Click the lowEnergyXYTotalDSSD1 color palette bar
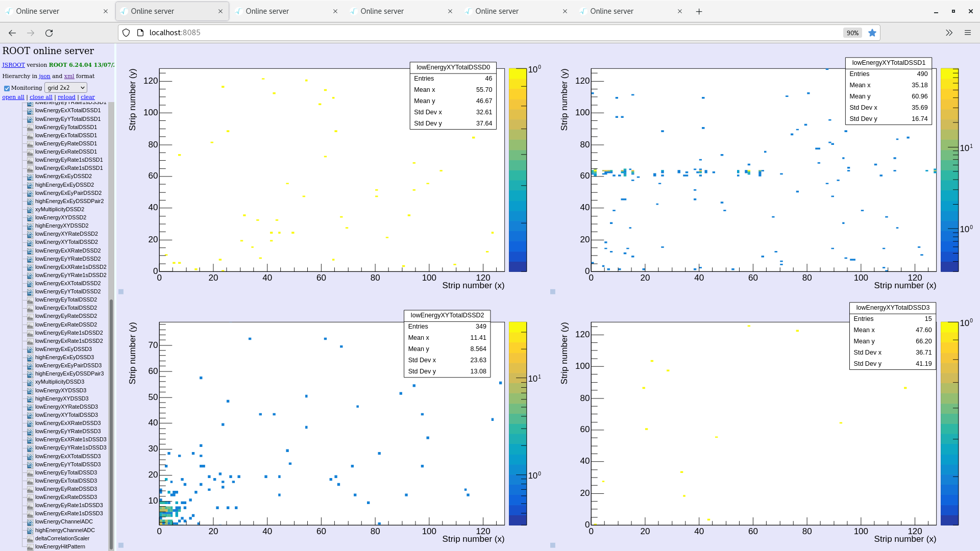The image size is (980, 551). 949,170
